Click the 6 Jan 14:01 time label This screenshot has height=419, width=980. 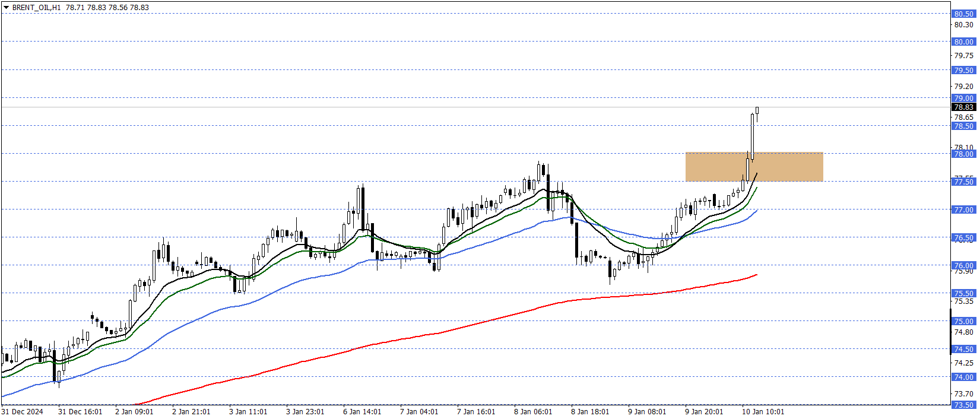[362, 412]
